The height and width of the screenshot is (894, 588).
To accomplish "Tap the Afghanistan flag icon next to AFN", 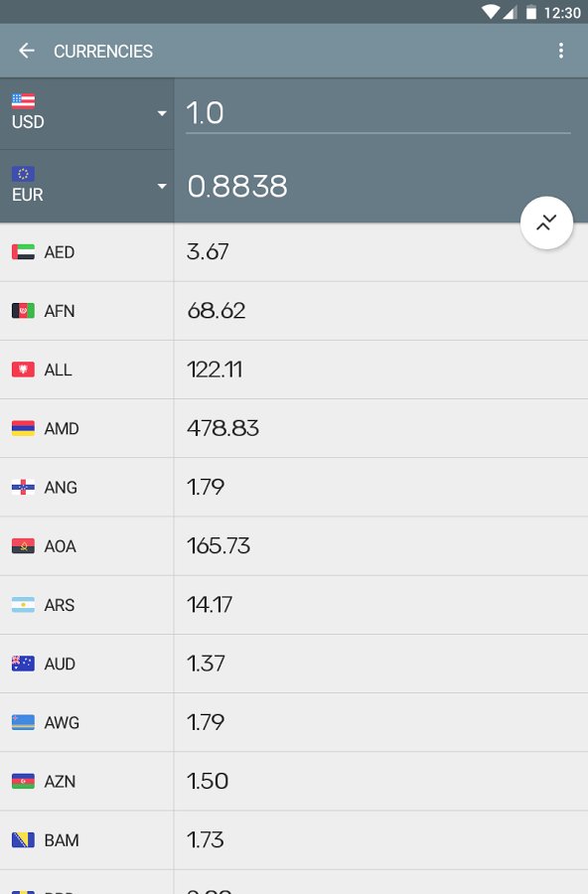I will coord(24,311).
